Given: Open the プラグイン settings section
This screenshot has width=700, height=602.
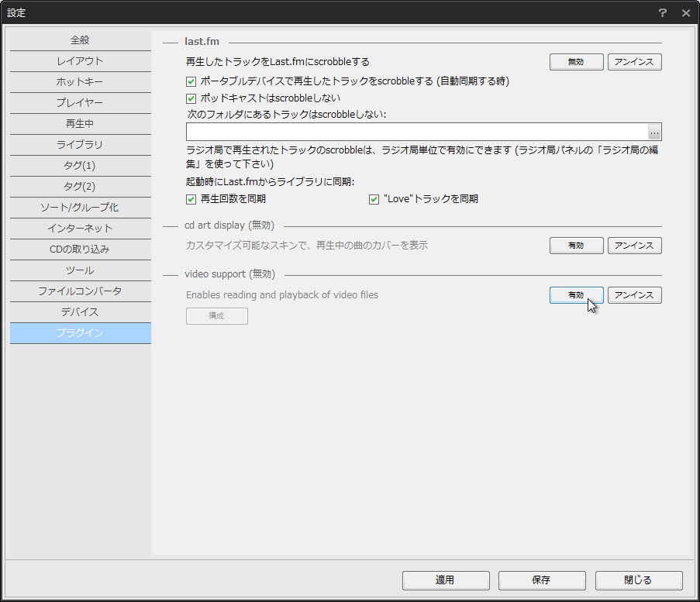Looking at the screenshot, I should point(80,332).
